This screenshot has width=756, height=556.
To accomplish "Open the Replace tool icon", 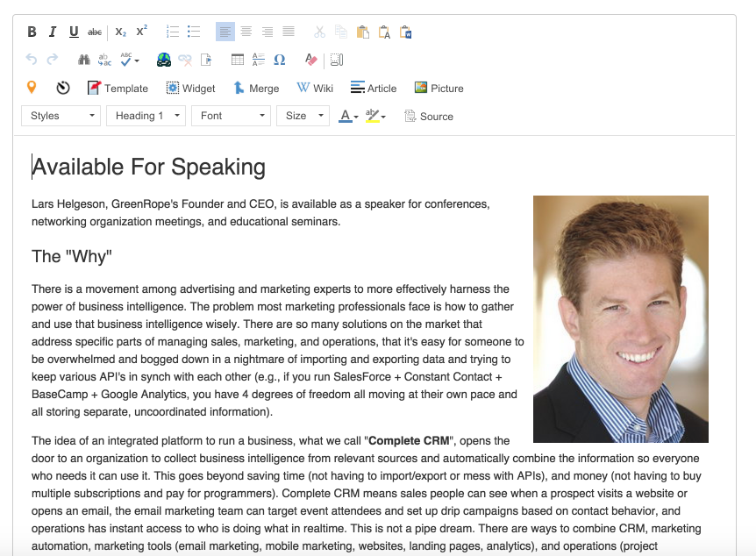I will pyautogui.click(x=104, y=60).
